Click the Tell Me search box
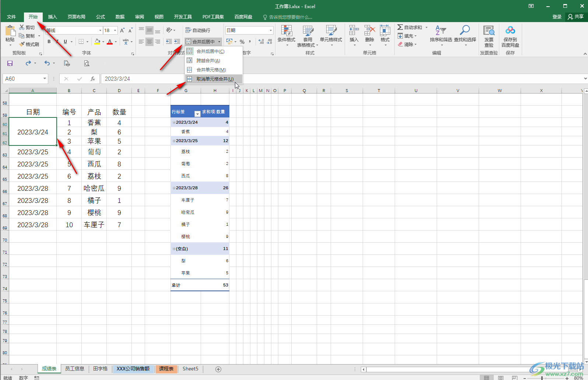The width and height of the screenshot is (588, 380). coord(288,17)
